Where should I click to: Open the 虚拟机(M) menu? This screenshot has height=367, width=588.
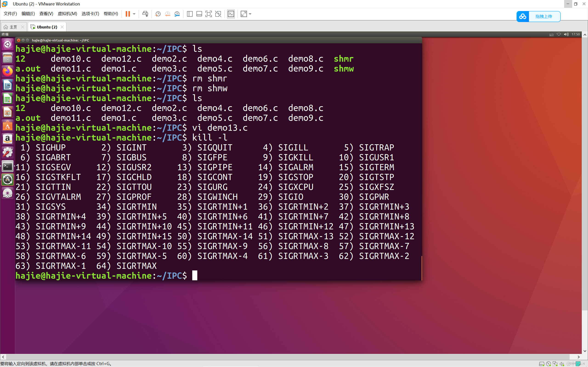(67, 14)
